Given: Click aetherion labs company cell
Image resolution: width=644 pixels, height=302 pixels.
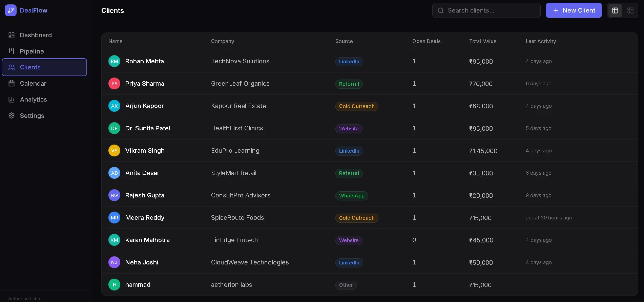Looking at the screenshot, I should click(231, 285).
